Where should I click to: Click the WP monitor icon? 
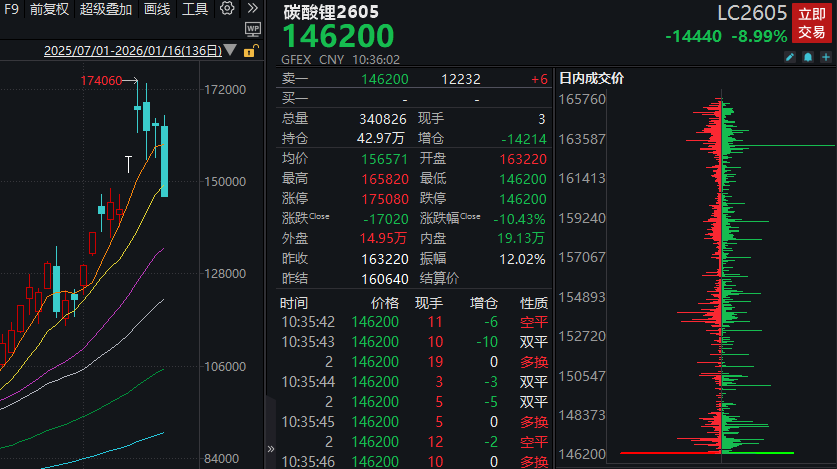tap(253, 29)
